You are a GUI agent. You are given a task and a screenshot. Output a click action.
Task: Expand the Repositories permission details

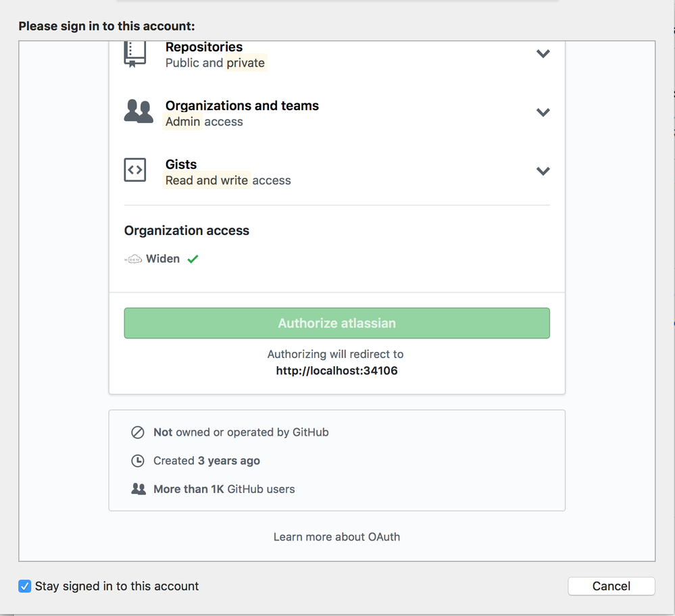point(543,54)
